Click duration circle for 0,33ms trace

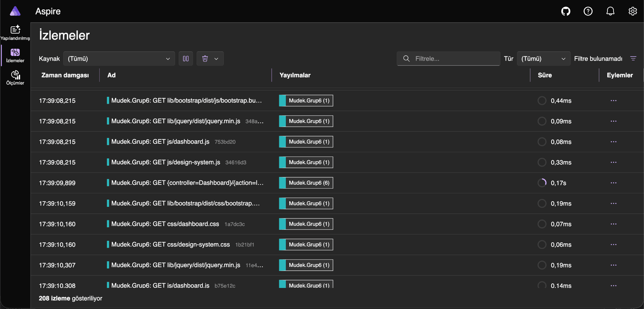coord(542,162)
